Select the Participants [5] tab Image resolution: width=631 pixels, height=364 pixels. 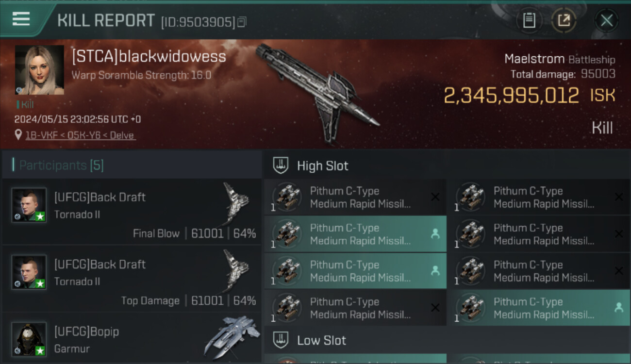tap(61, 165)
